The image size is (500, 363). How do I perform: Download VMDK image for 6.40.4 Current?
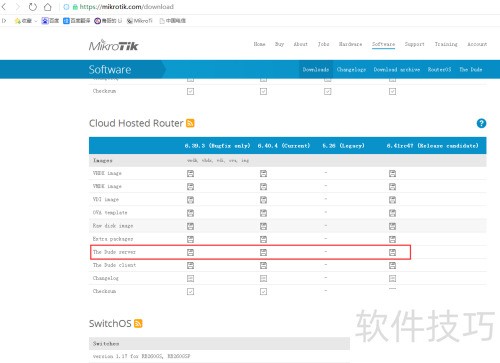point(263,187)
